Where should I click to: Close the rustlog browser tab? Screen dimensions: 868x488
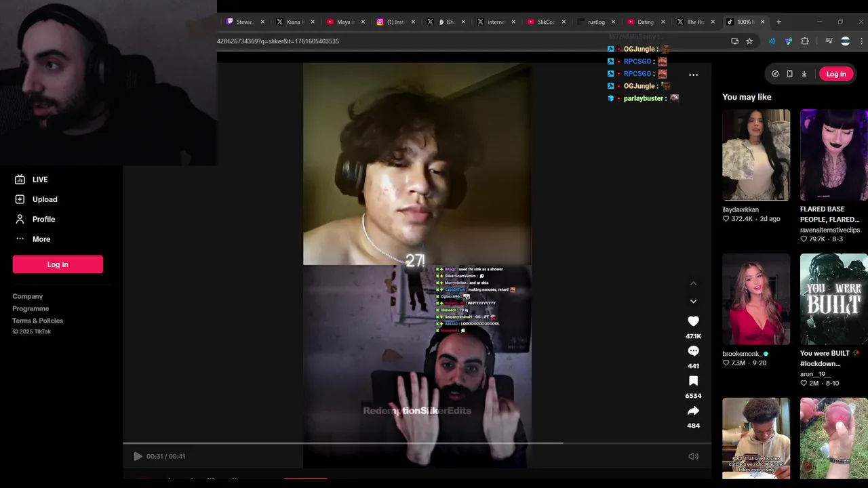pyautogui.click(x=613, y=22)
